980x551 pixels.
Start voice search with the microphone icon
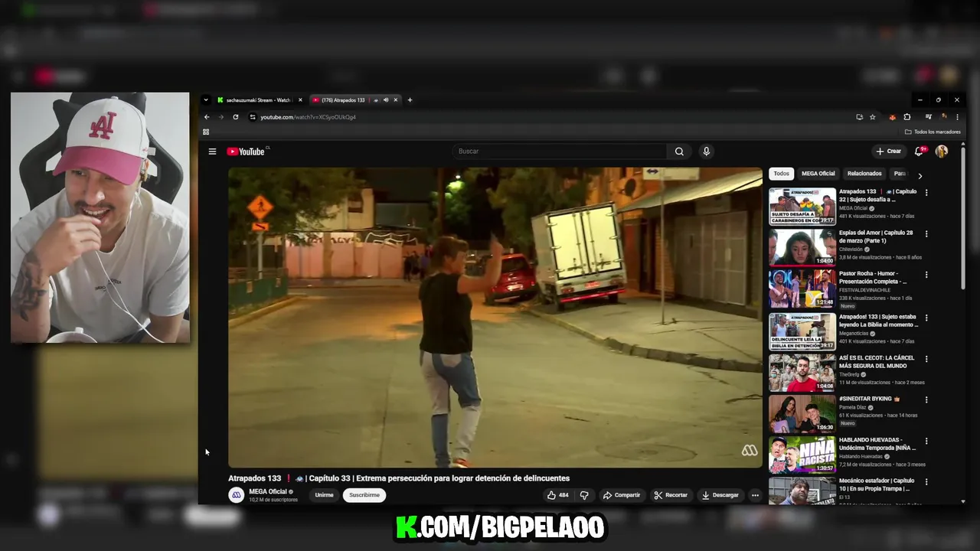(x=706, y=152)
